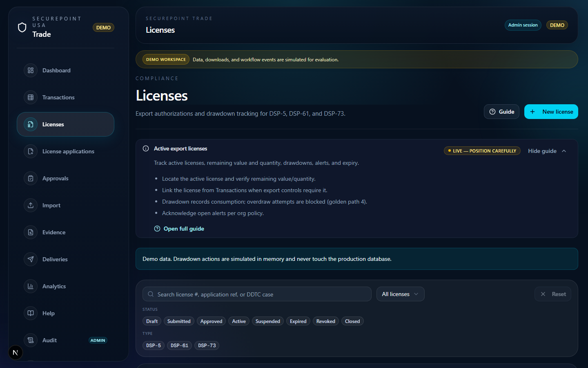Click the Approvals clipboard icon
Image resolution: width=588 pixels, height=368 pixels.
(x=31, y=178)
